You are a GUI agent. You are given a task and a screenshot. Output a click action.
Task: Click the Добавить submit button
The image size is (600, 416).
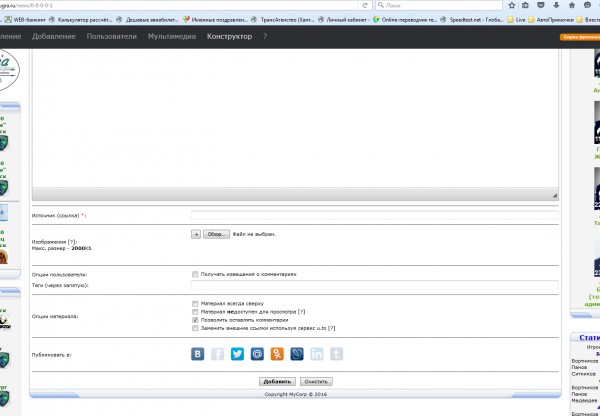click(277, 382)
